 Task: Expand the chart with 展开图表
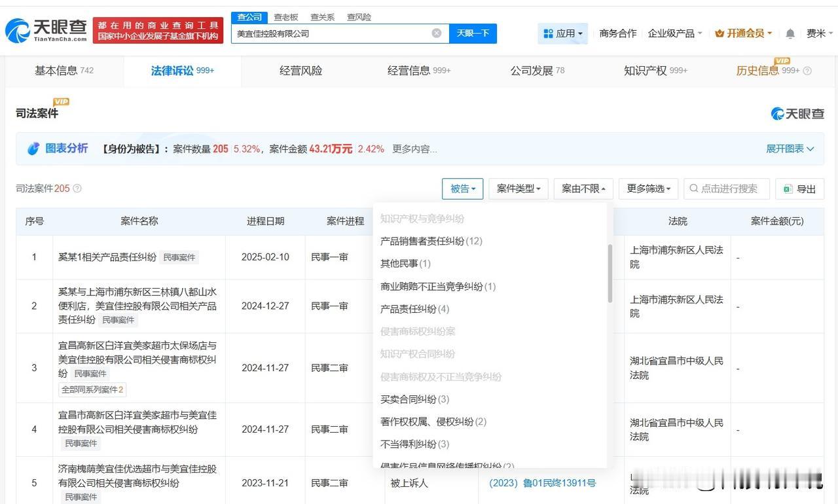[790, 149]
